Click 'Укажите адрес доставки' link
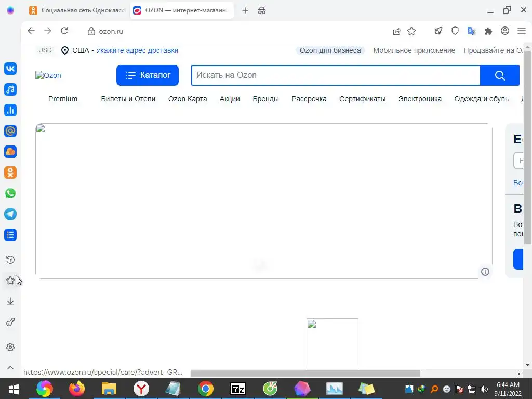The width and height of the screenshot is (532, 399). pyautogui.click(x=137, y=50)
